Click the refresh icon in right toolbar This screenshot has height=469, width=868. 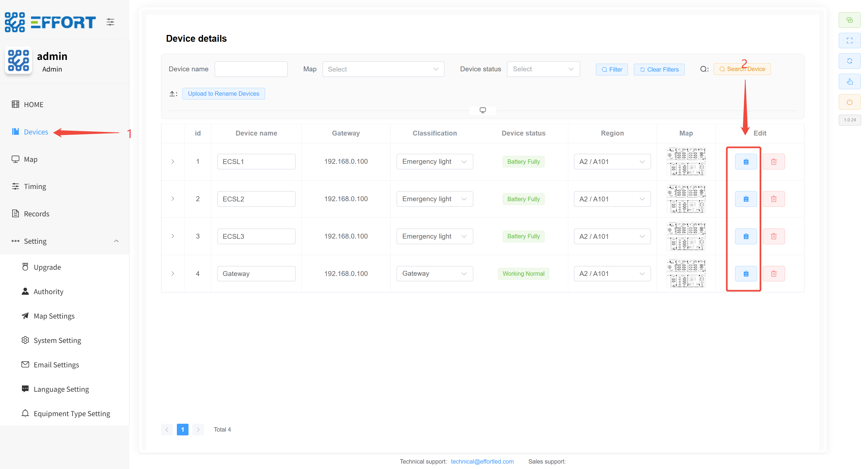849,61
